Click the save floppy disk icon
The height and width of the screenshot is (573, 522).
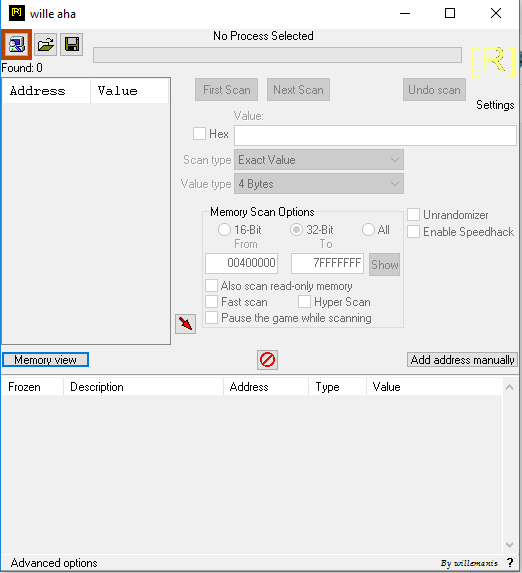72,45
